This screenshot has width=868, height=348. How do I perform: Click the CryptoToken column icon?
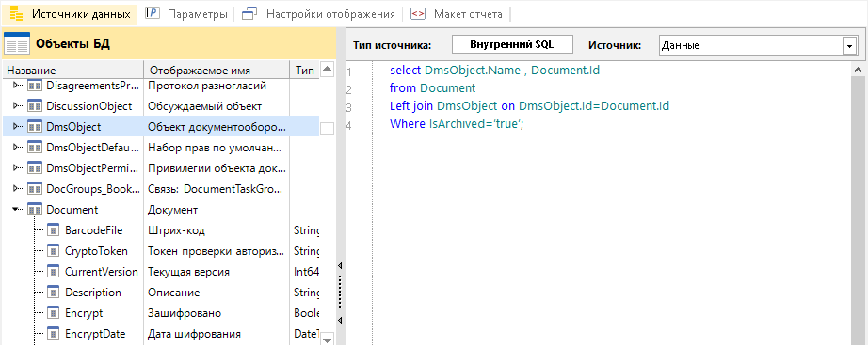tap(53, 250)
